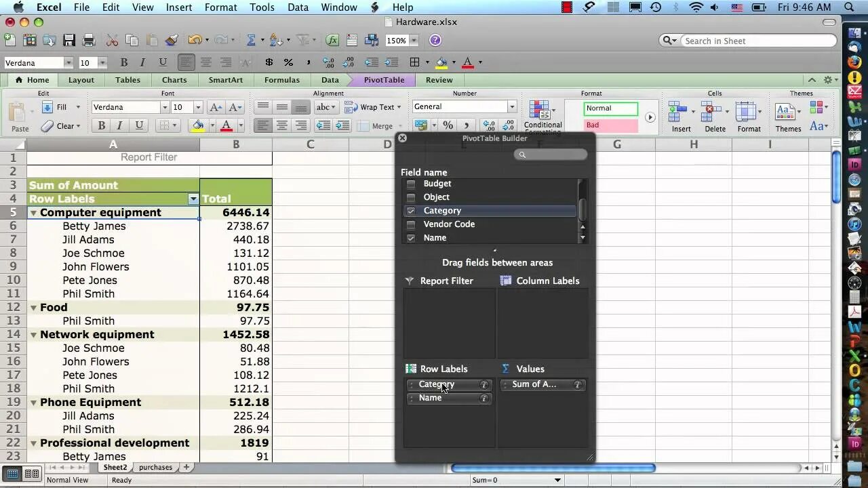The height and width of the screenshot is (488, 868).
Task: Show more cell styles with arrow button
Action: point(650,117)
